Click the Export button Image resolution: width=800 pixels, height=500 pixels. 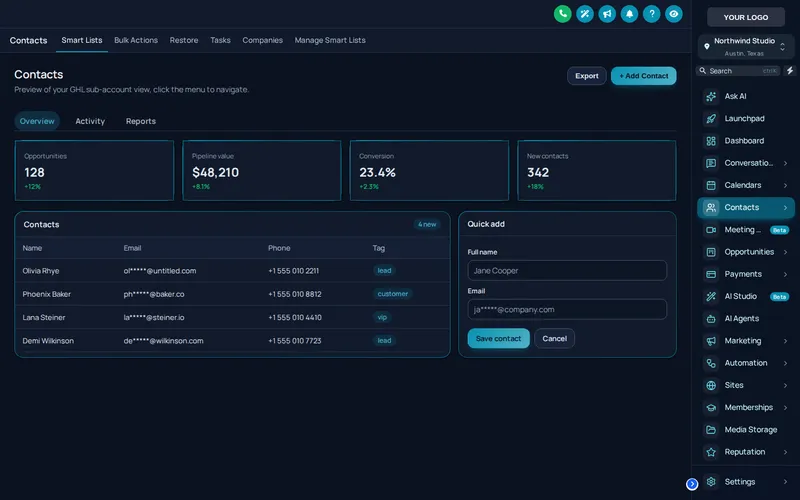(587, 76)
